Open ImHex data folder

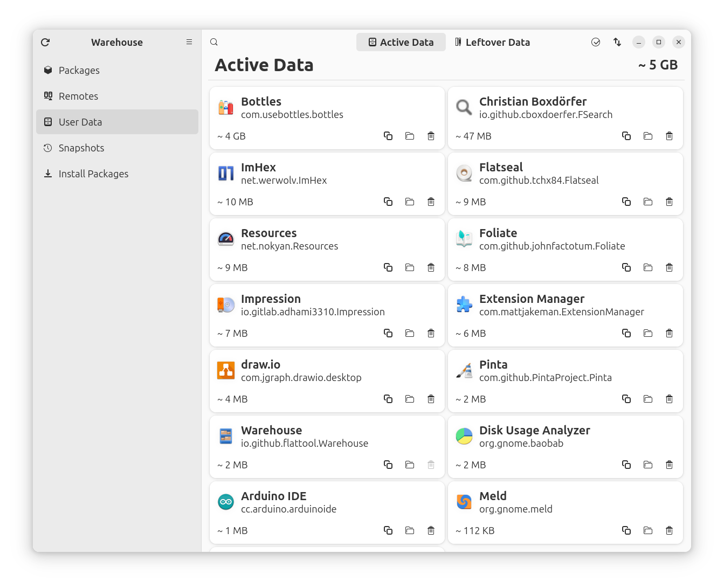410,202
